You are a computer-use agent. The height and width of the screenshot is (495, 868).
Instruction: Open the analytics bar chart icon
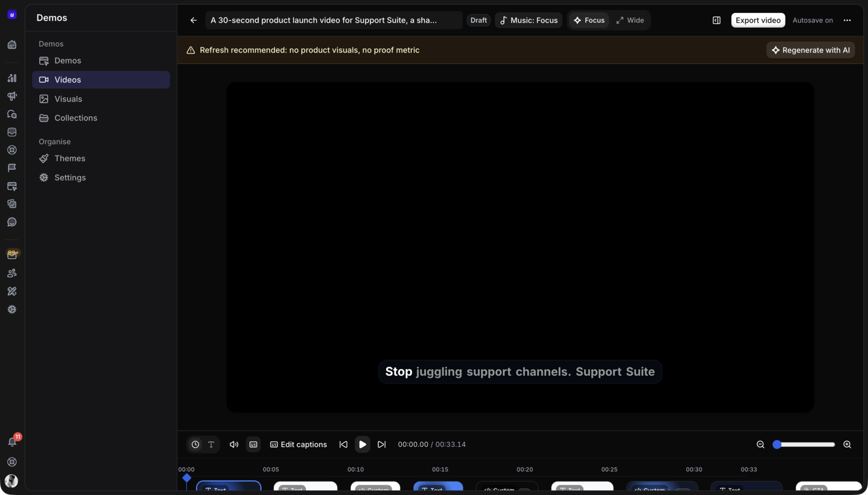coord(12,78)
